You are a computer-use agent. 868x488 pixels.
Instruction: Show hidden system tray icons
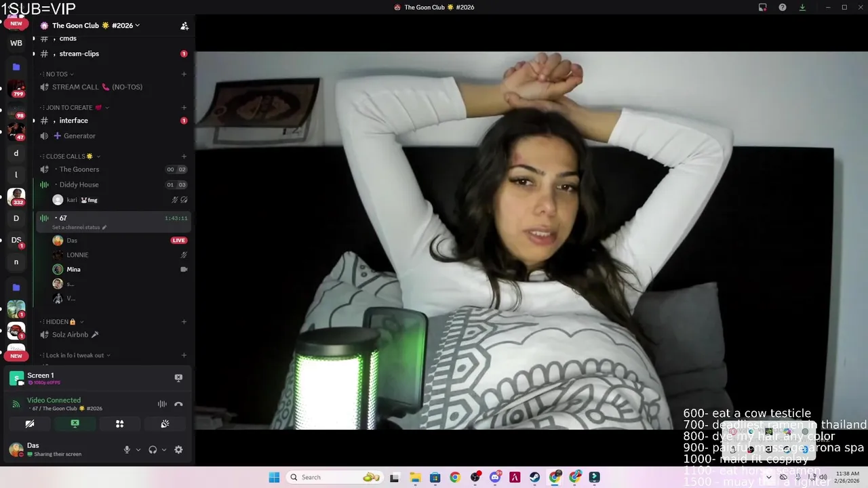click(768, 477)
